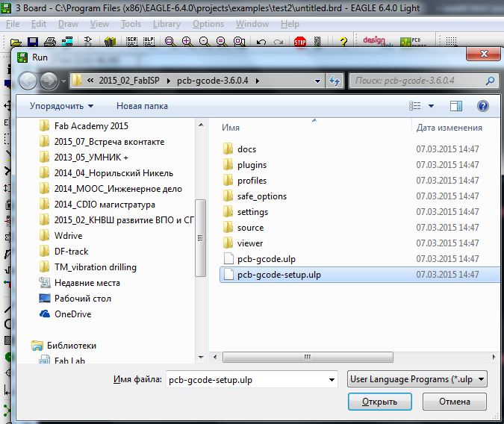Click the Открыть button
Viewport: 504px width, 424px height.
click(379, 402)
